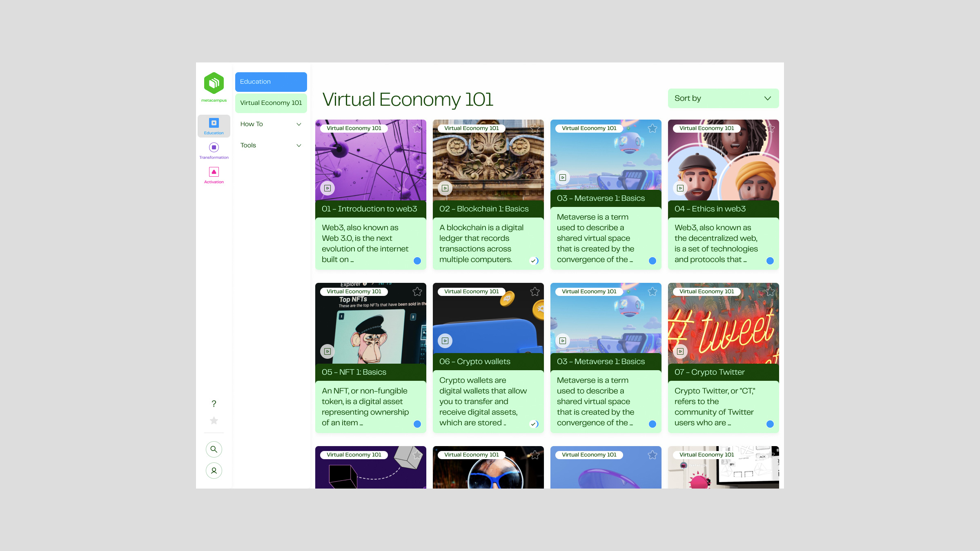Click the profile icon at bottom sidebar
Image resolution: width=980 pixels, height=551 pixels.
click(x=214, y=470)
